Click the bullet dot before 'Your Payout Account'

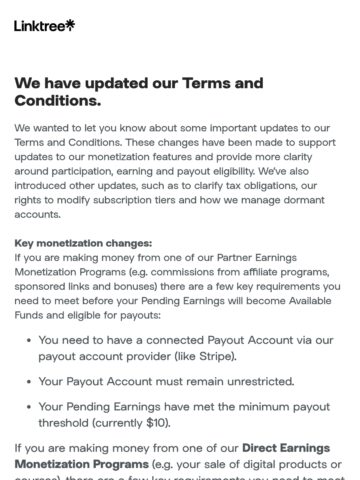tap(29, 382)
